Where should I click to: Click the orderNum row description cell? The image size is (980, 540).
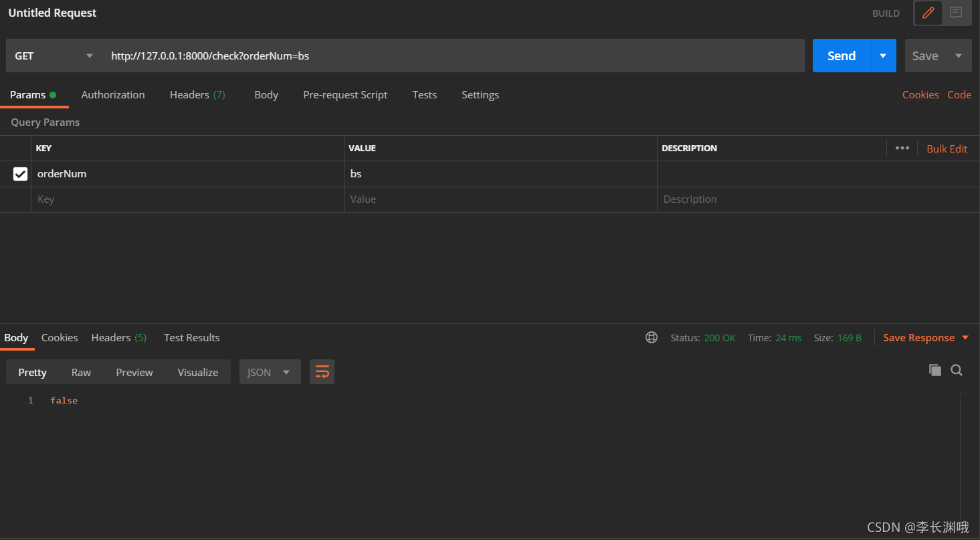(x=818, y=174)
